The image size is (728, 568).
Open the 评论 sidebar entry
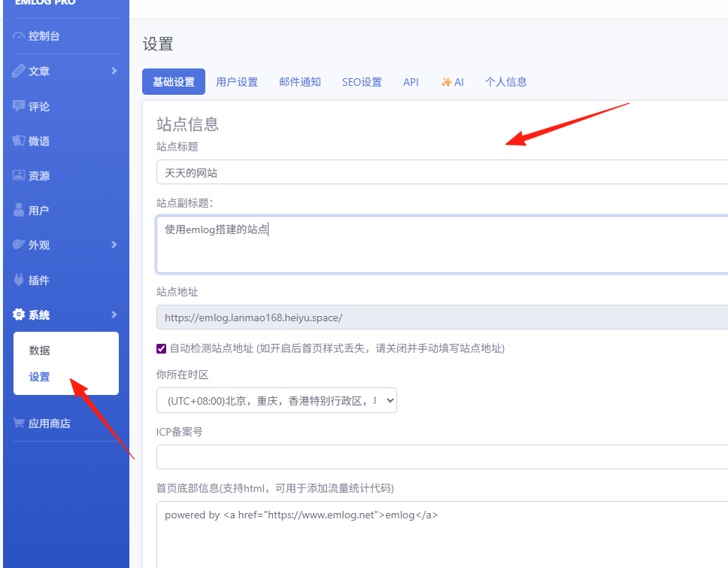pyautogui.click(x=39, y=106)
